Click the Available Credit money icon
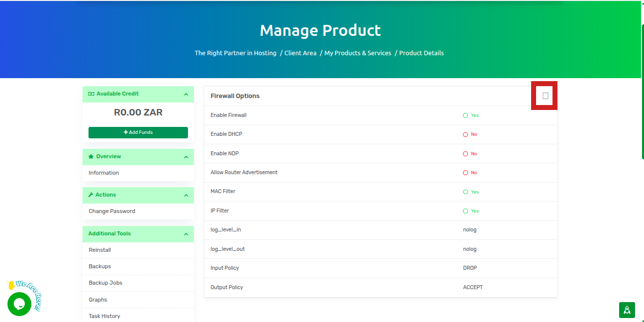The width and height of the screenshot is (644, 322). (91, 94)
